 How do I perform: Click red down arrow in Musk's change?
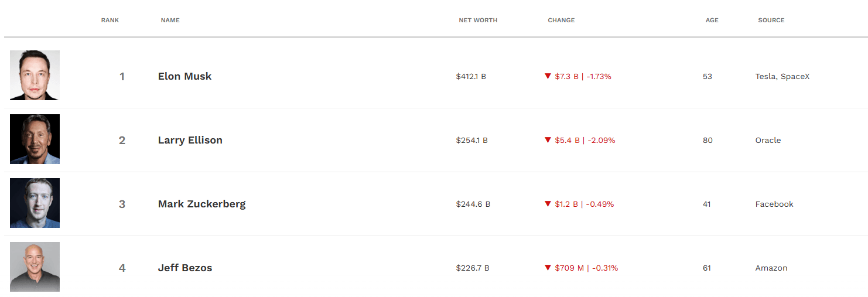(548, 76)
